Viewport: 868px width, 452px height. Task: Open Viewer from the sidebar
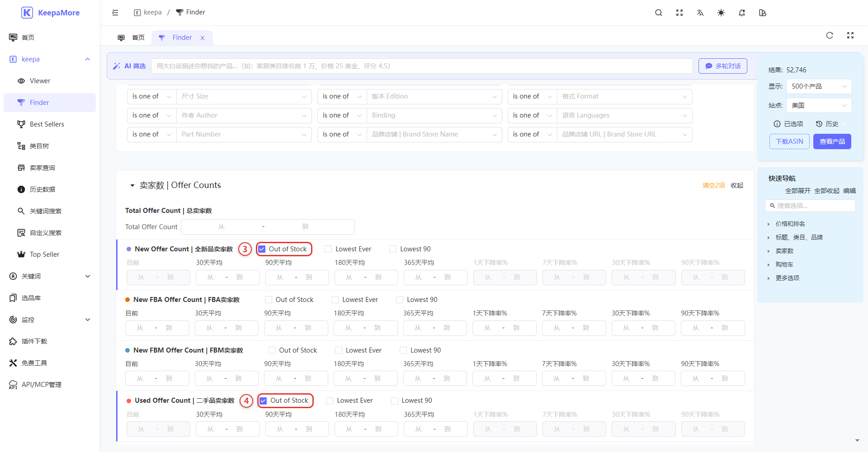(50, 81)
